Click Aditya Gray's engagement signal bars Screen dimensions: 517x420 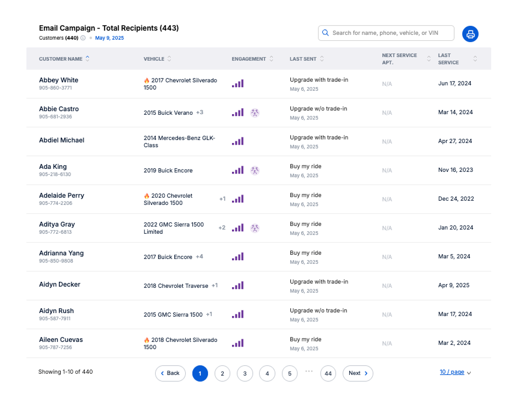pos(238,228)
